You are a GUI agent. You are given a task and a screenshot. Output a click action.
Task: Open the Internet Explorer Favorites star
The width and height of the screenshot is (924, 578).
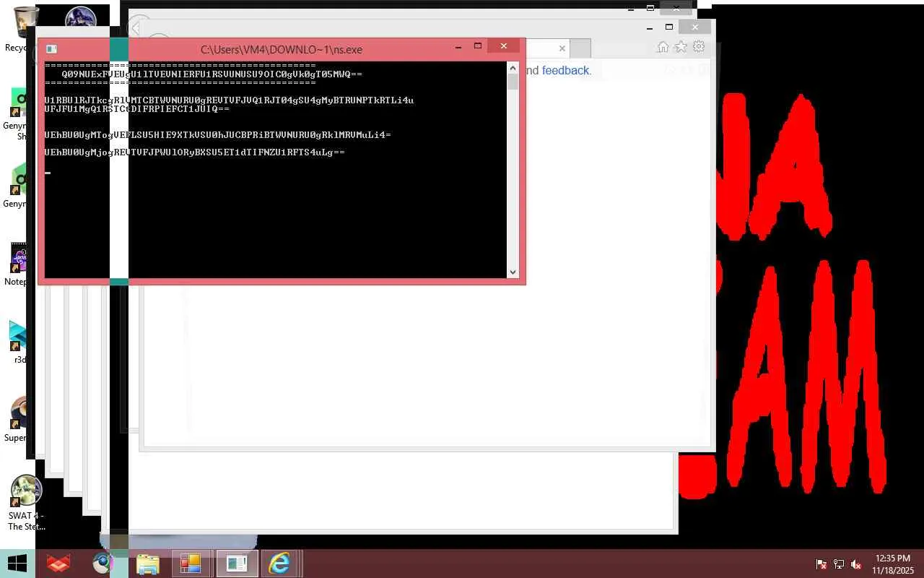point(681,47)
